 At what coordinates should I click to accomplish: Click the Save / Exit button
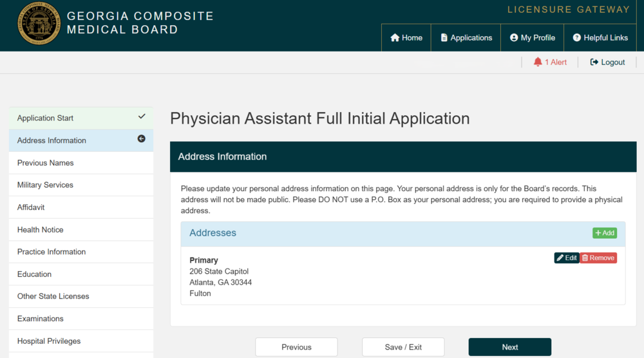[x=403, y=347]
